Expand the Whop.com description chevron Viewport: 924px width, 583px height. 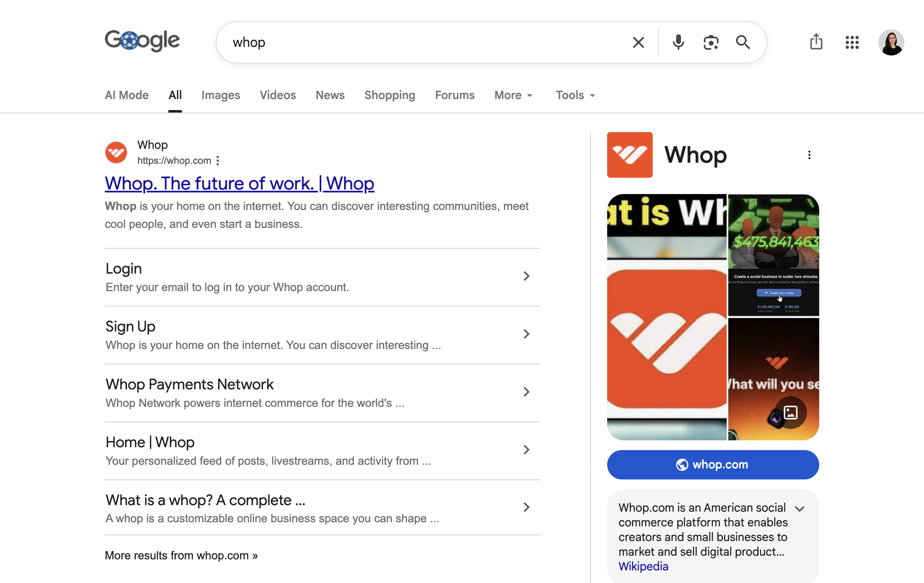(x=800, y=508)
